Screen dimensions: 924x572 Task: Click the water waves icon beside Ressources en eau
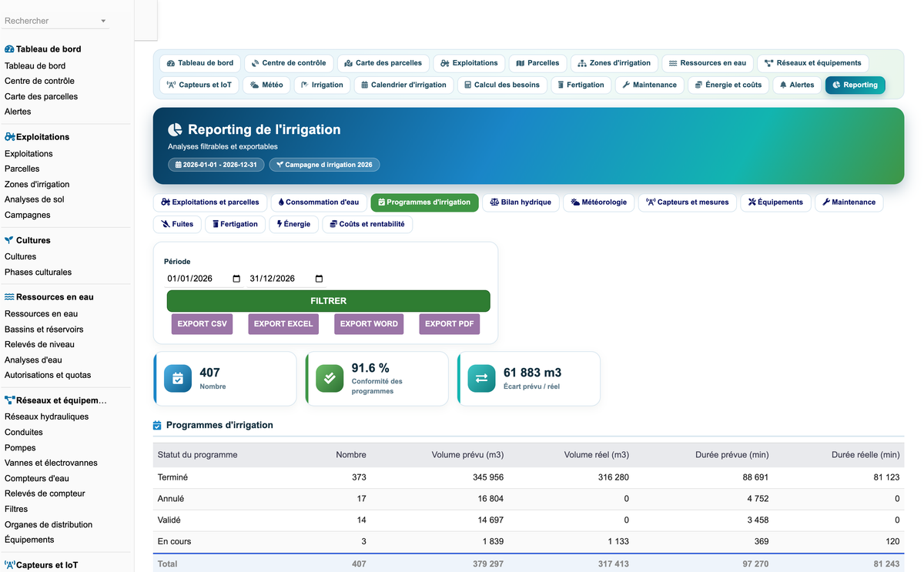[x=9, y=296]
